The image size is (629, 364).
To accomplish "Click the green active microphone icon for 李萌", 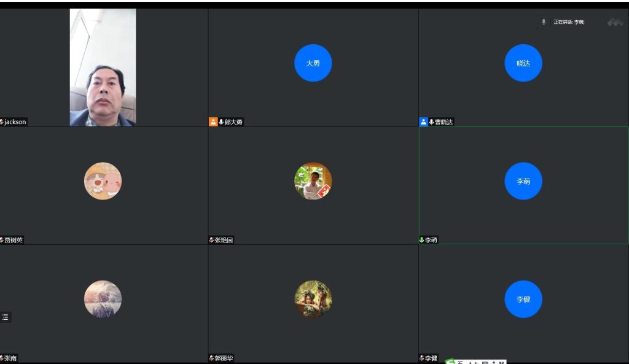I will pos(422,240).
